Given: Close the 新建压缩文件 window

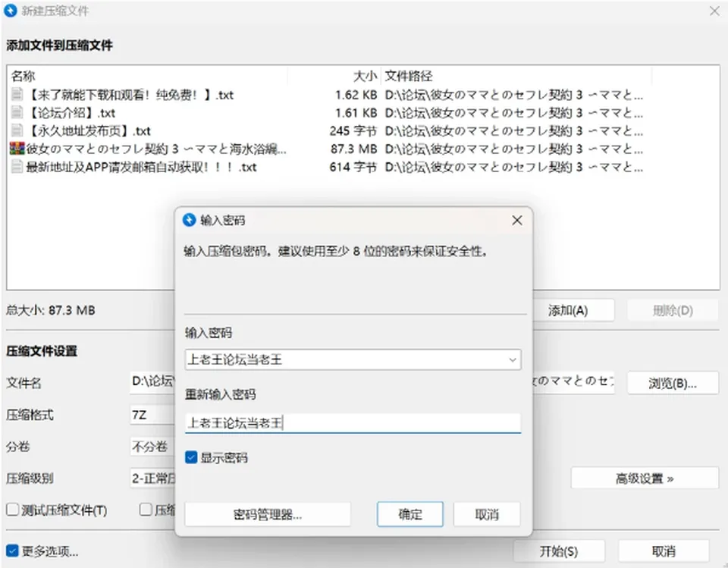Looking at the screenshot, I should (x=714, y=11).
